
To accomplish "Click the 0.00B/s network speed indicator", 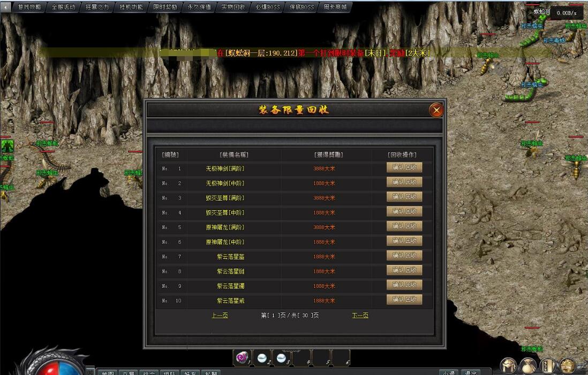I will point(567,13).
